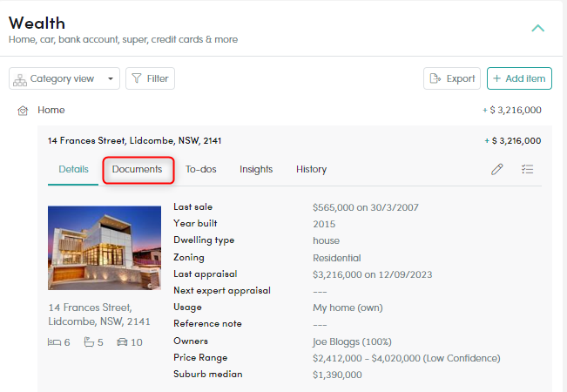Click the Add item button
Viewport: 567px width, 392px height.
(519, 78)
